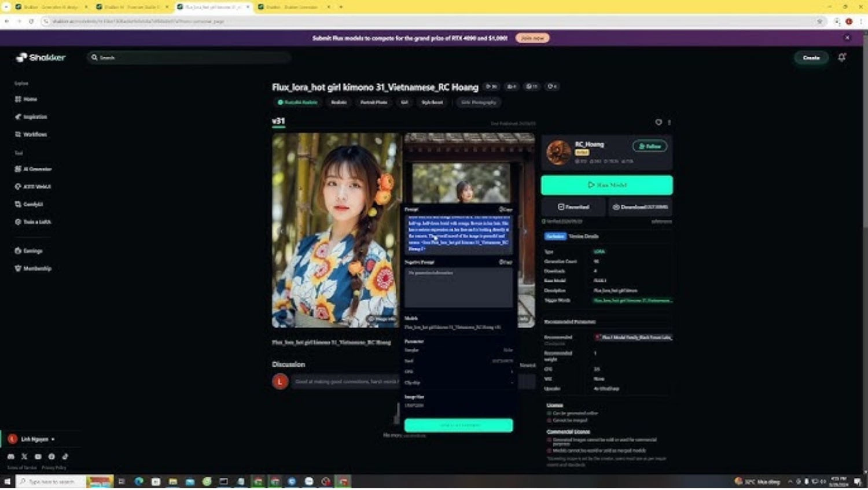
Task: Click the Recommended checkpoint model link
Action: tap(634, 337)
